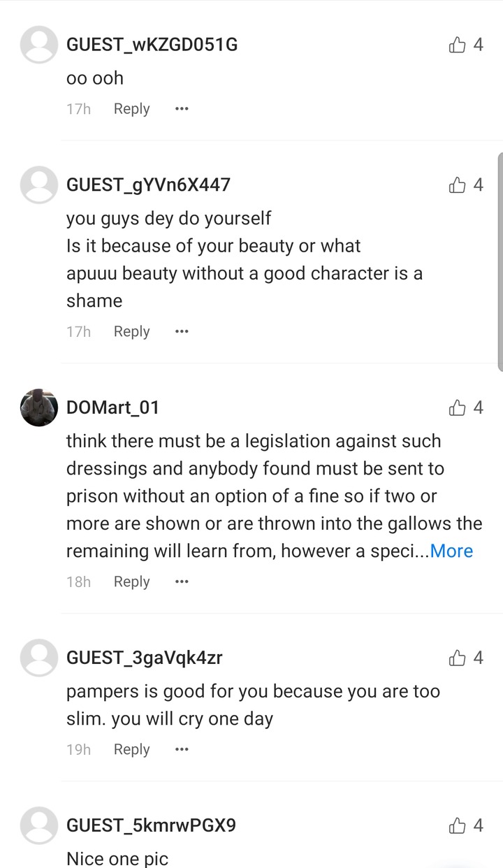Screen dimensions: 503x868
Task: Expand DOMart_01's comment with More
Action: coord(451,551)
